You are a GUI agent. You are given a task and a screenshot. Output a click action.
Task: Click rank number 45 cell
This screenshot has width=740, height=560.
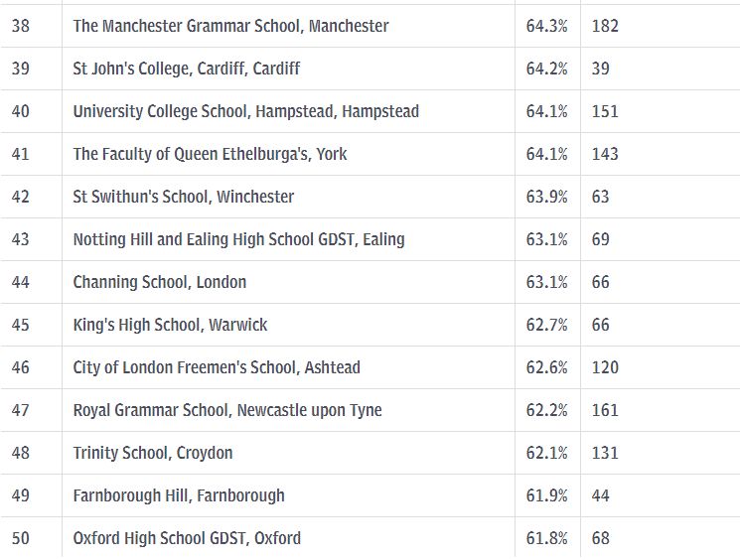pyautogui.click(x=31, y=325)
